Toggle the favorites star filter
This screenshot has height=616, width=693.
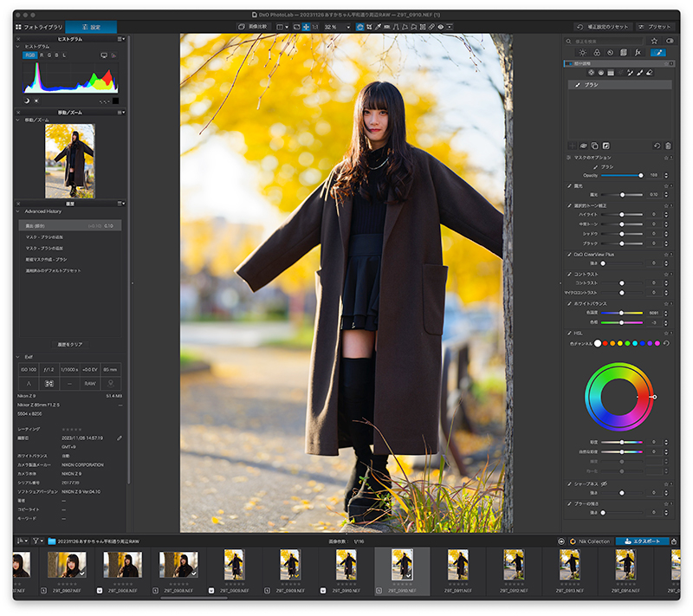coord(654,41)
